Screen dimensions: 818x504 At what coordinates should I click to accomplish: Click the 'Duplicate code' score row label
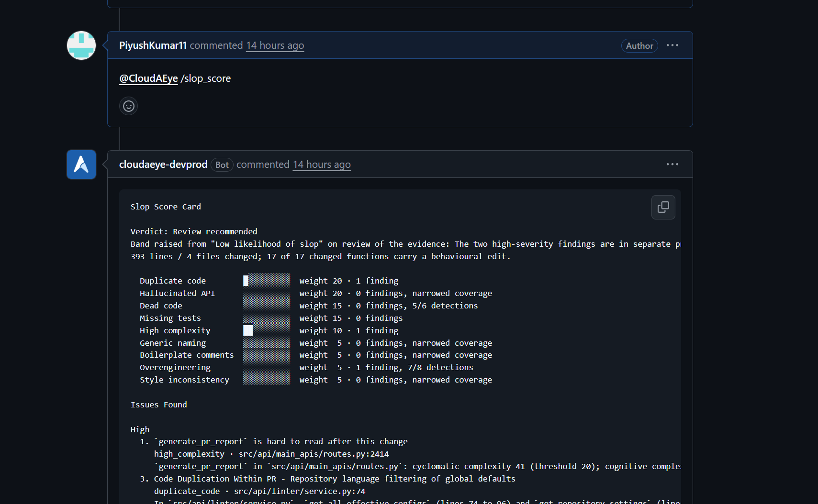click(x=173, y=281)
